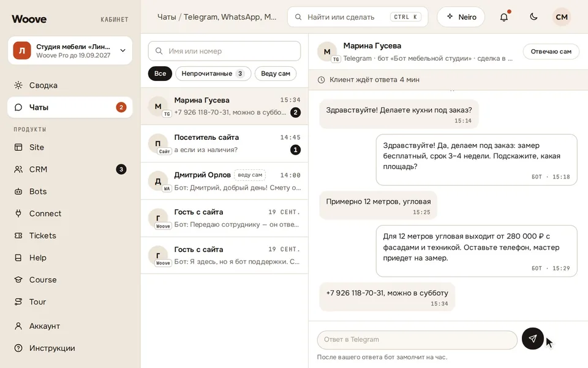588x368 pixels.
Task: Open the CM user avatar menu
Action: point(562,17)
